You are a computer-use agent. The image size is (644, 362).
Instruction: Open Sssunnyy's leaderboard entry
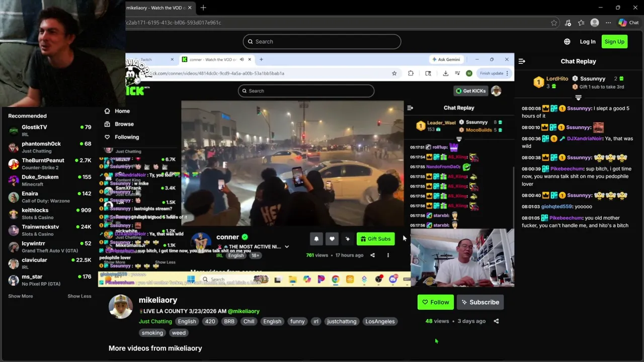tap(599, 79)
